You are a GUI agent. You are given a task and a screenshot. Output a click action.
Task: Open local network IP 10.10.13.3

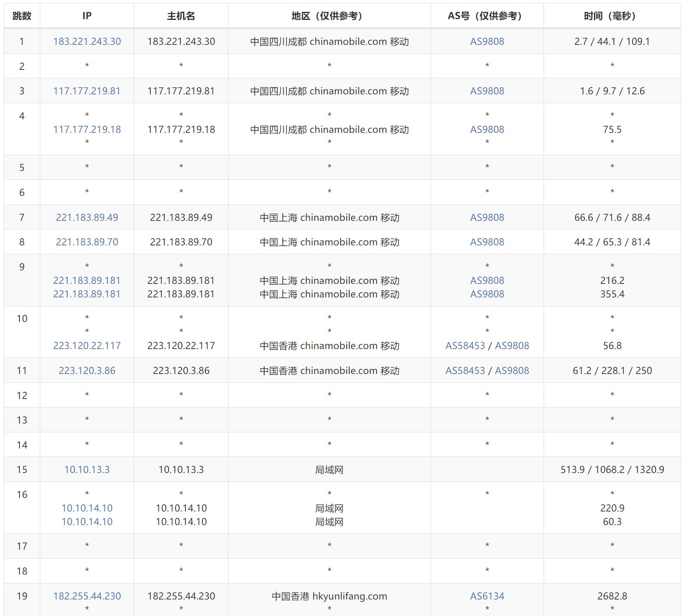click(x=87, y=470)
